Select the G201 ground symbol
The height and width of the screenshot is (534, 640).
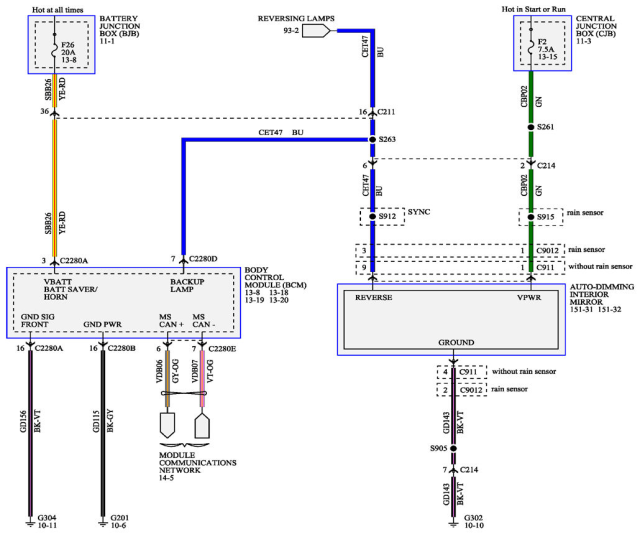click(103, 520)
